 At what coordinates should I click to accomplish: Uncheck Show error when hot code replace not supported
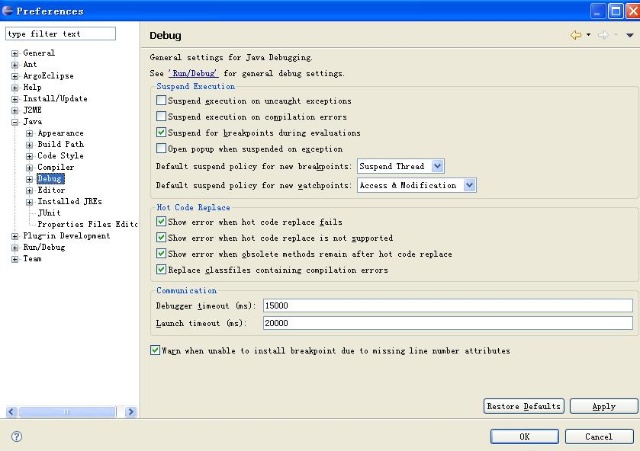pos(161,238)
